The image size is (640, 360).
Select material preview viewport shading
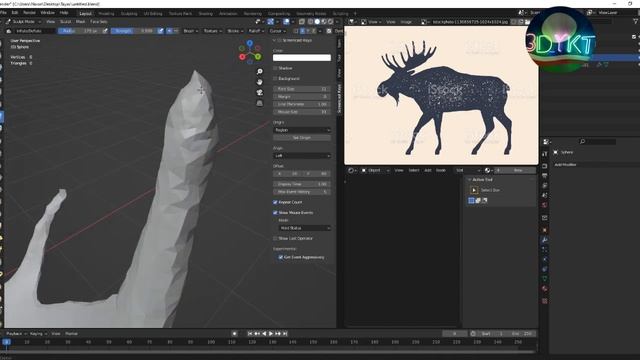(324, 22)
